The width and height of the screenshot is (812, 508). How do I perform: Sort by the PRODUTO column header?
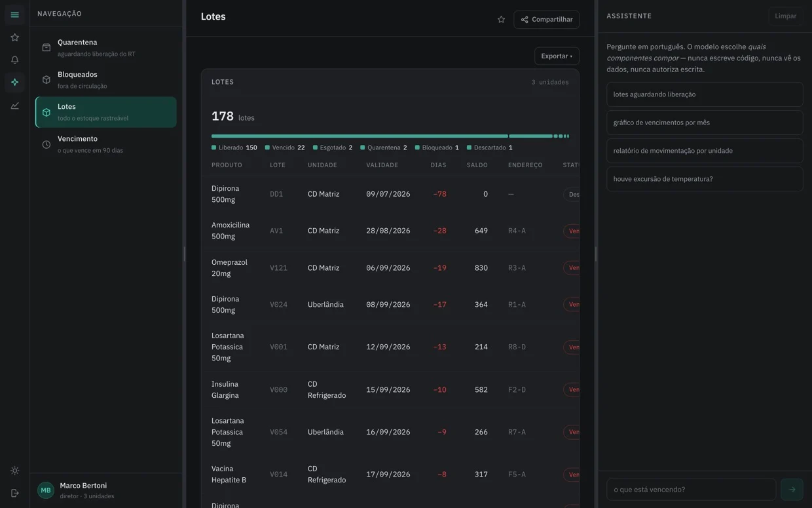pos(227,165)
